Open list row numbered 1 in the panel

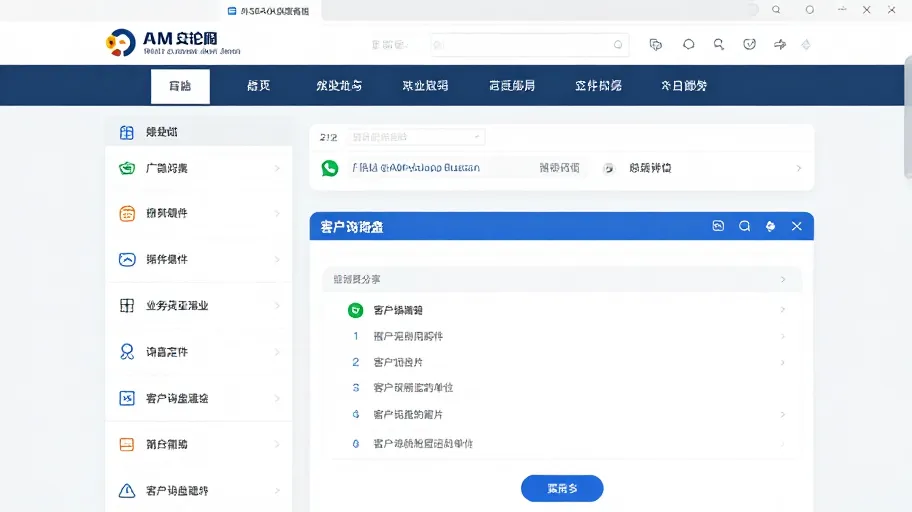(562, 336)
